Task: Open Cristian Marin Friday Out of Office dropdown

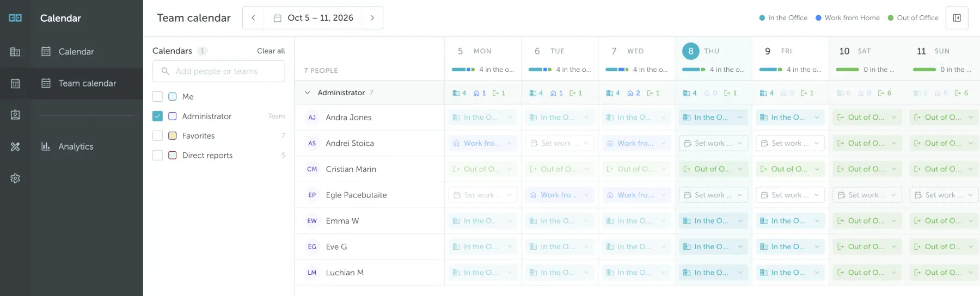Action: coord(790,169)
